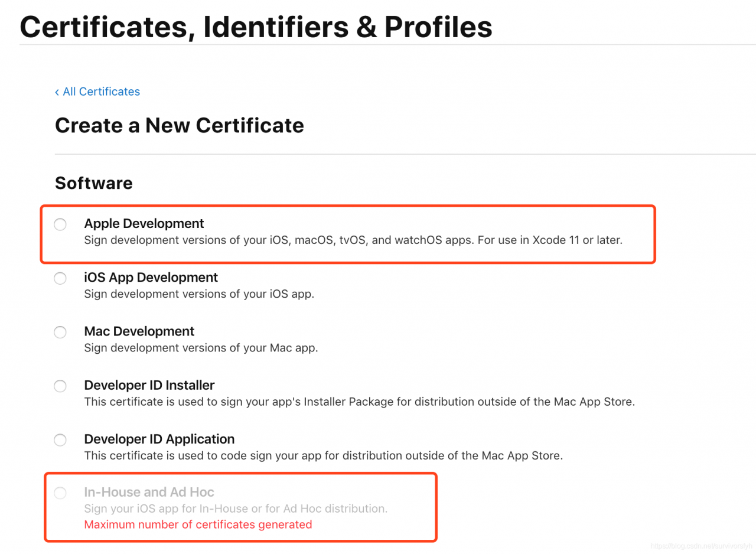Click the disabled In-House and Ad Hoc radio
The image size is (756, 554).
(60, 493)
